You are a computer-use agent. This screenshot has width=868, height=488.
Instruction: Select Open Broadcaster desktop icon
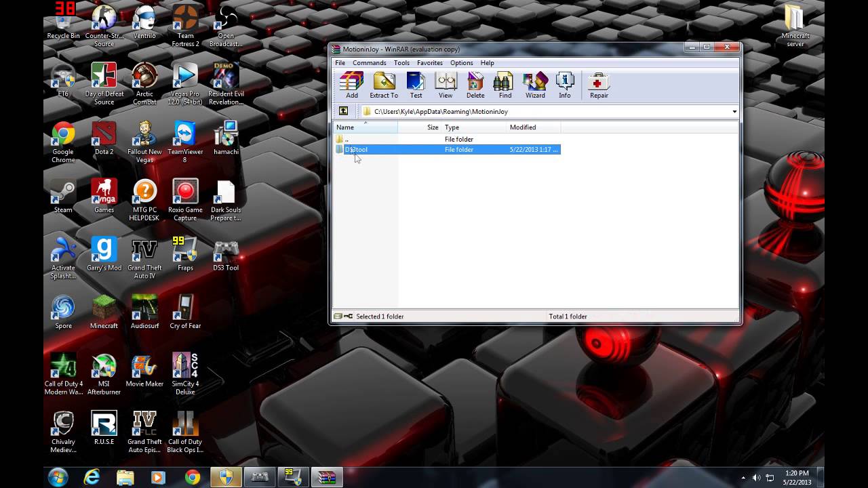226,26
